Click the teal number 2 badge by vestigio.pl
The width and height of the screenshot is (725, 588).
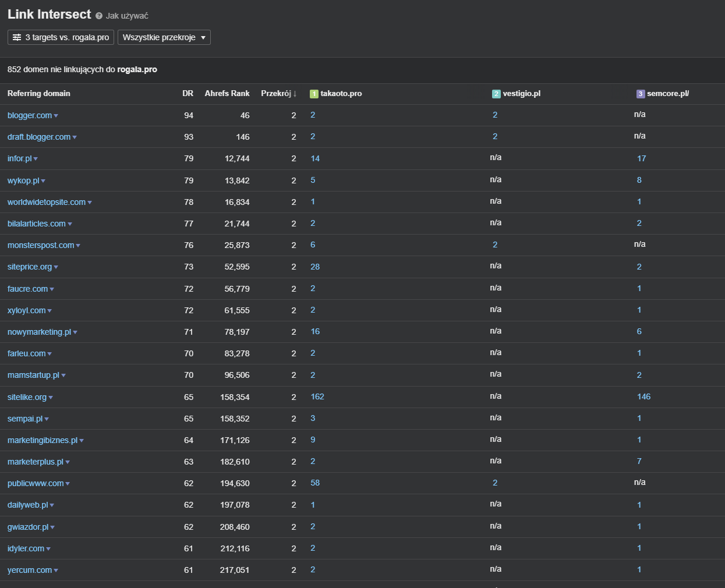pyautogui.click(x=496, y=94)
